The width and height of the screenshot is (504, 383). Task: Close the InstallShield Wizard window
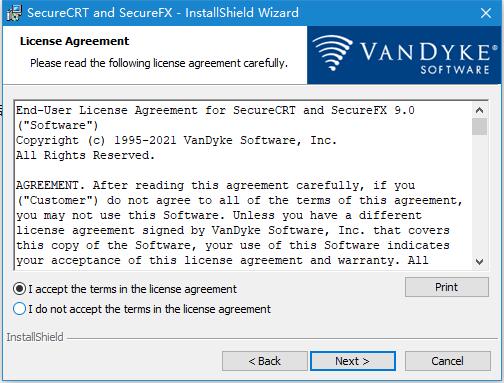pyautogui.click(x=486, y=13)
